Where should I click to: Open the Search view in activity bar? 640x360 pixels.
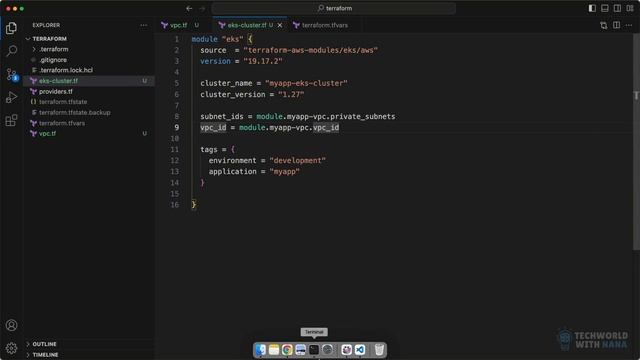[11, 51]
